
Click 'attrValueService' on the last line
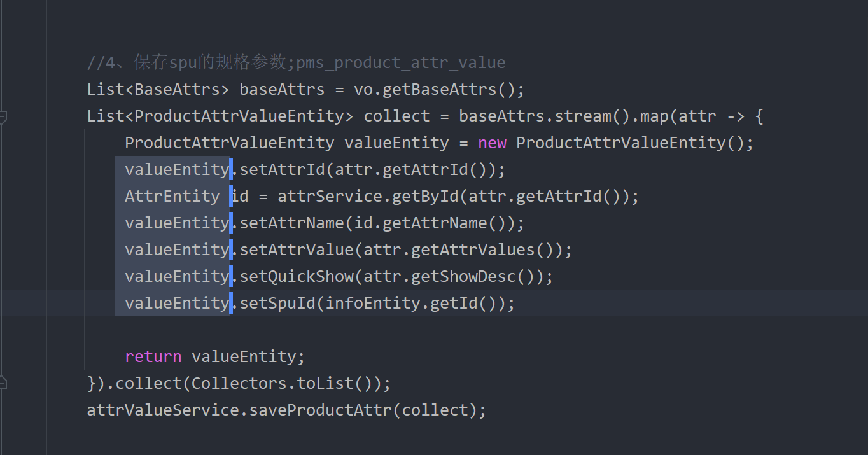163,410
